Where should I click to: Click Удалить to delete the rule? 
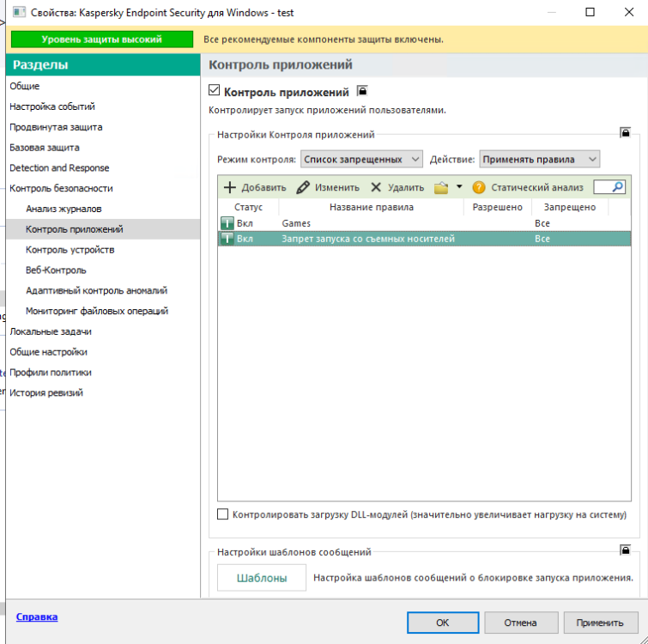point(397,188)
